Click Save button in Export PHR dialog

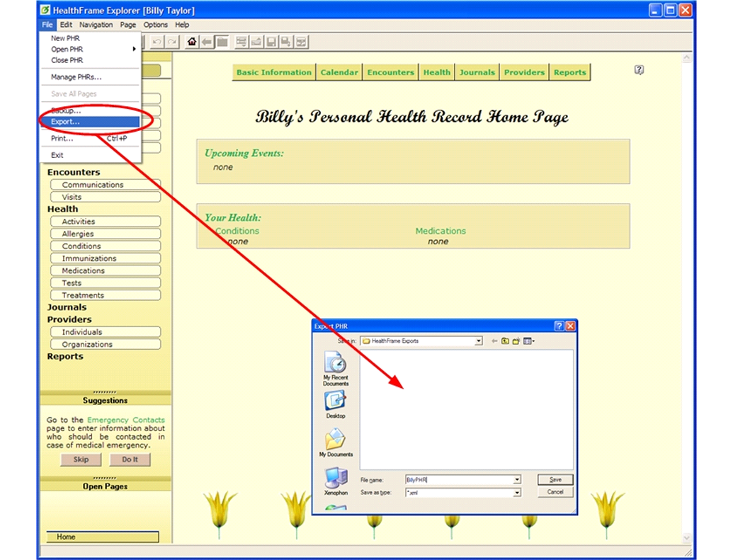coord(555,479)
